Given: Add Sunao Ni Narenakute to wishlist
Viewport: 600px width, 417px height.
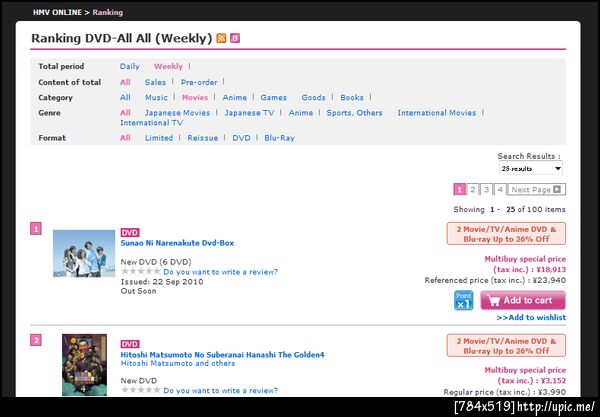Looking at the screenshot, I should (531, 318).
